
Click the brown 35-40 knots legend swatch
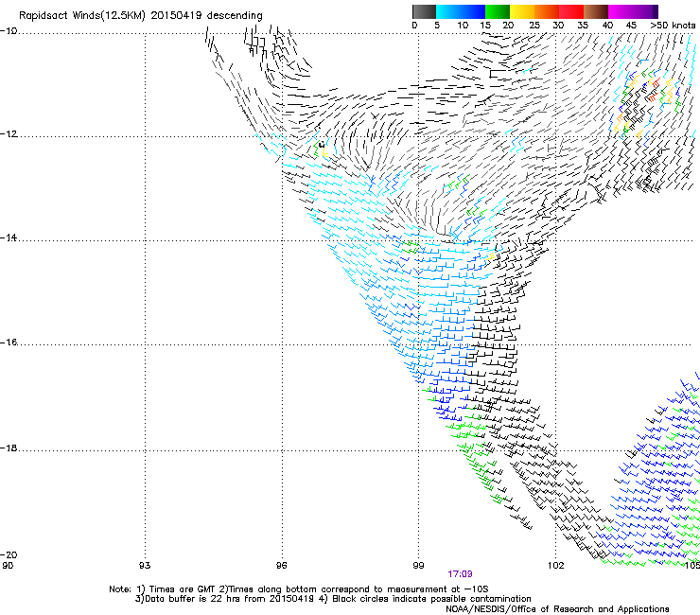coord(596,11)
